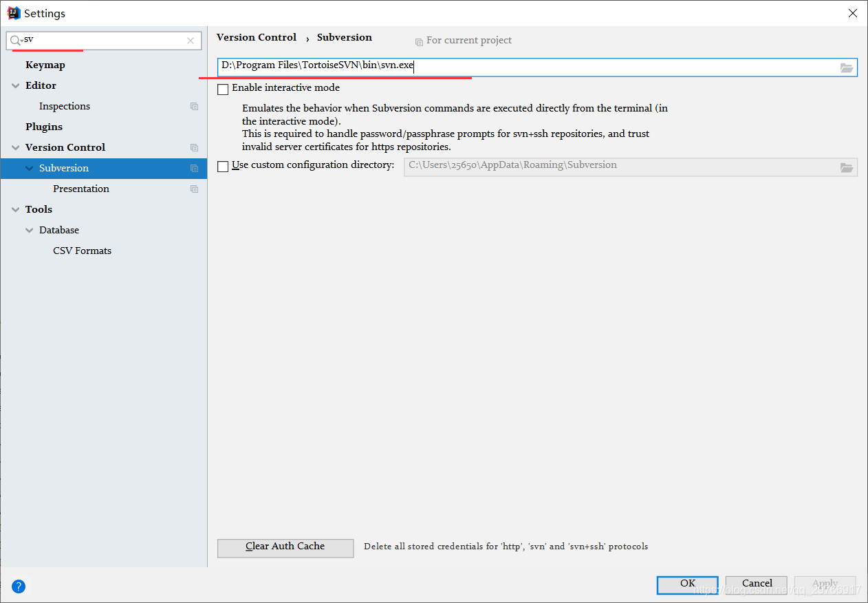Click project-level icon next to Presentation
868x603 pixels.
pos(194,189)
